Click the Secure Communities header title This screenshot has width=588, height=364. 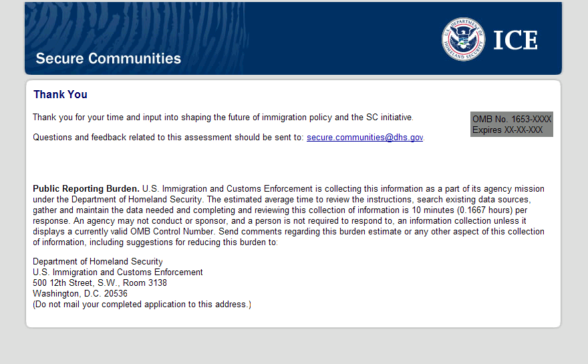click(108, 58)
